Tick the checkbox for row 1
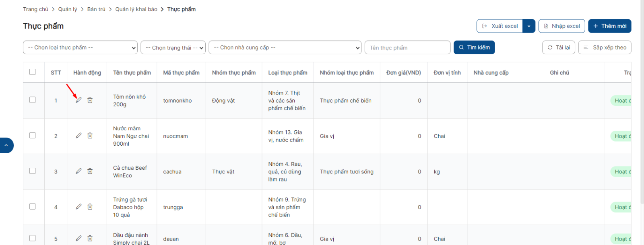The width and height of the screenshot is (644, 245). click(33, 100)
